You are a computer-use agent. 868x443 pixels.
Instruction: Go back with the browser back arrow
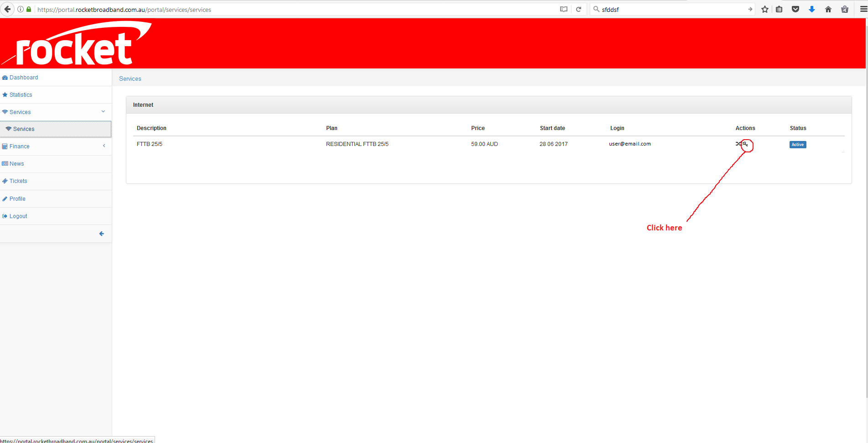[7, 9]
